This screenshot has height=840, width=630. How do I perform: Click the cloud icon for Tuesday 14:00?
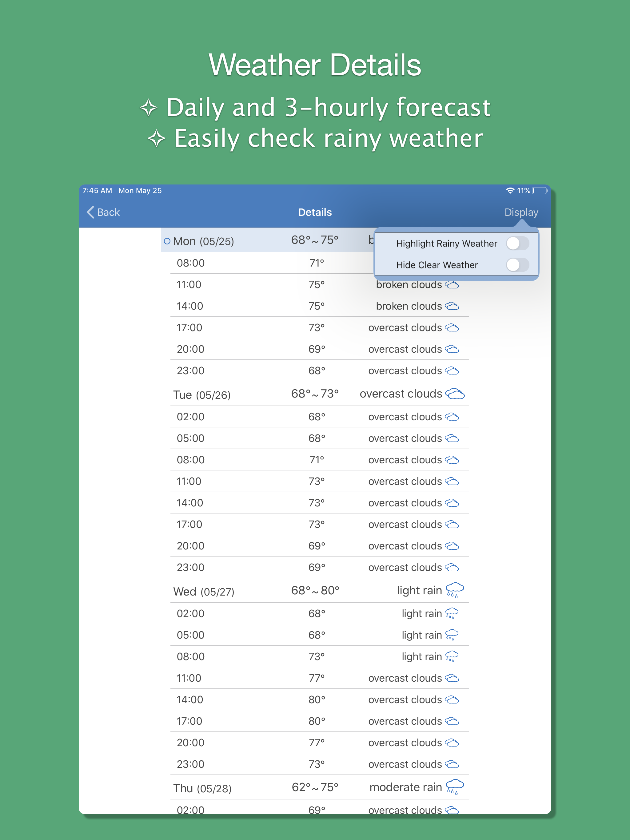452,503
